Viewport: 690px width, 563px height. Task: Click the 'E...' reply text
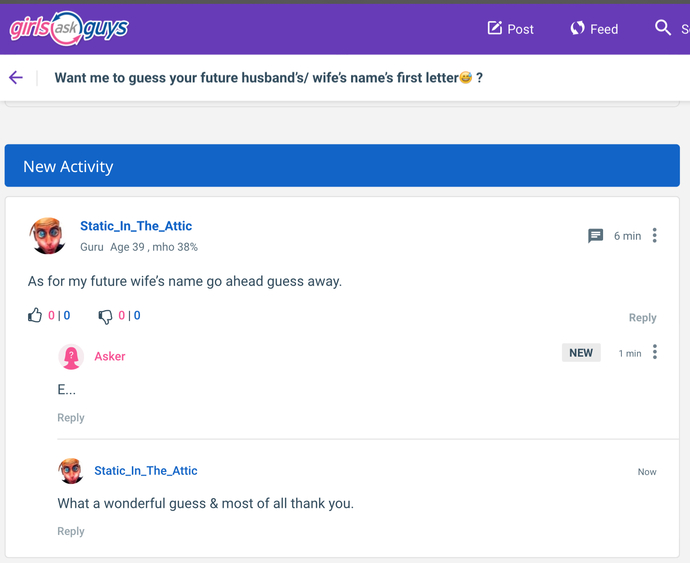[66, 390]
